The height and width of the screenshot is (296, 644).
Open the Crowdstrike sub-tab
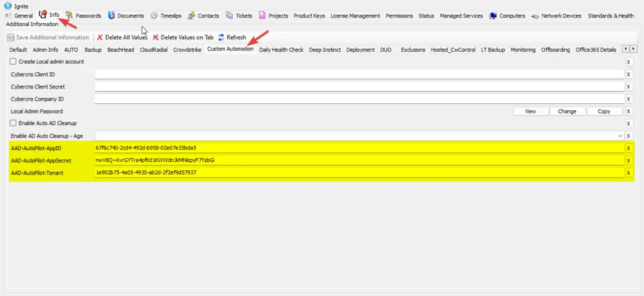tap(187, 50)
